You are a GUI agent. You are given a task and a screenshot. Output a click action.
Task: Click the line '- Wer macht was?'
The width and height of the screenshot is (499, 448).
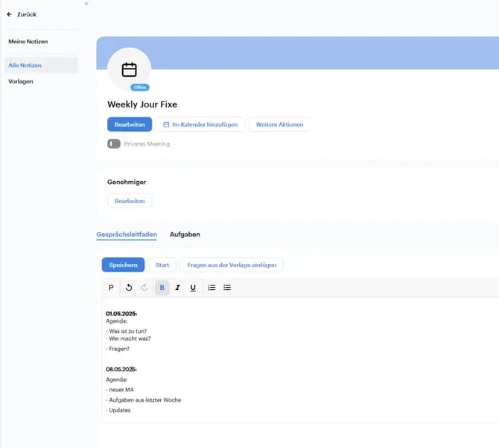128,338
